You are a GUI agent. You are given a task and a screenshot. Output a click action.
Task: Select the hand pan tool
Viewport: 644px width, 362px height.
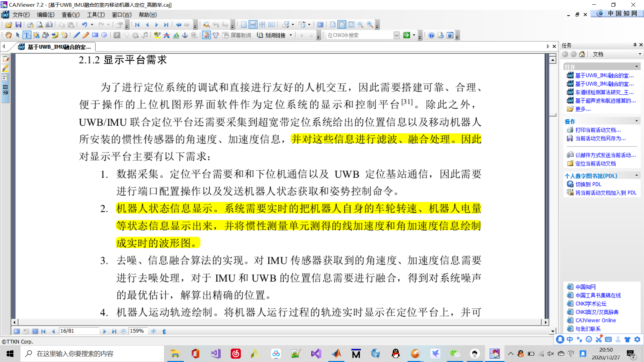[x=9, y=35]
